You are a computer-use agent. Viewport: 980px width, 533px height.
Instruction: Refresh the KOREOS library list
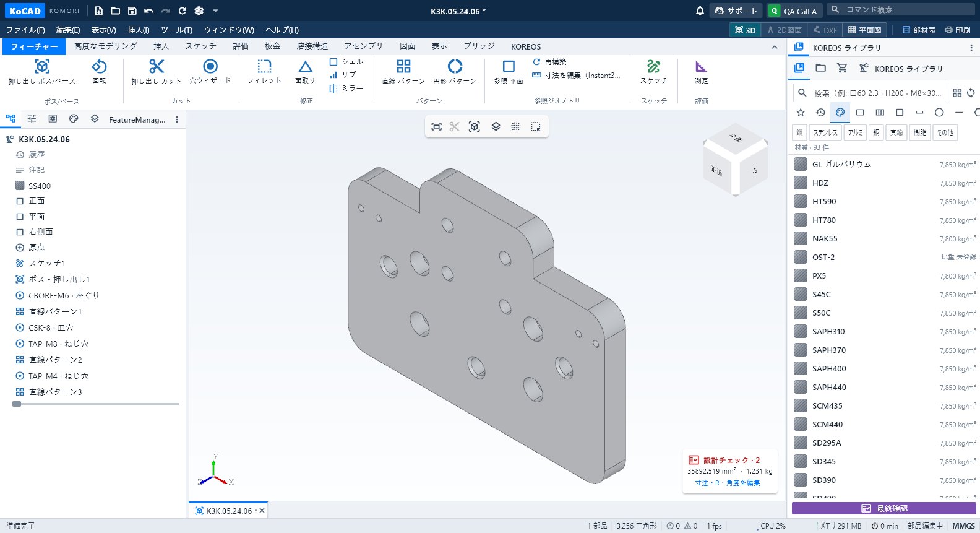[971, 93]
